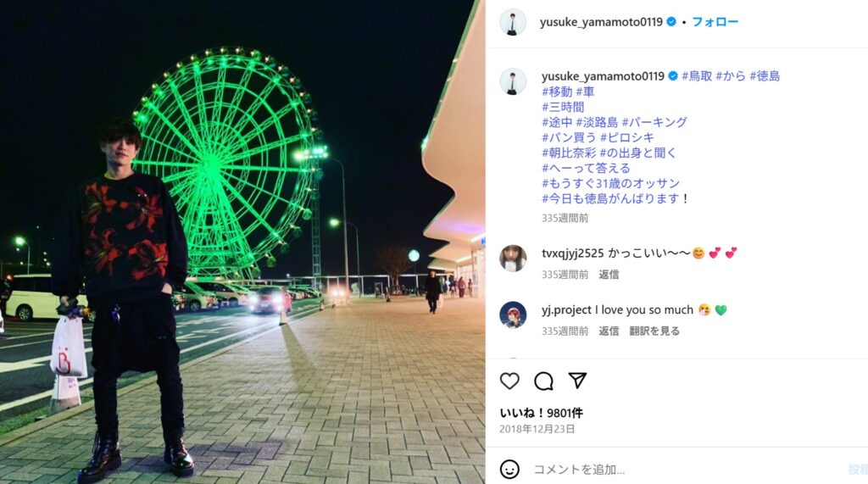This screenshot has height=484, width=868.
Task: Open the #朝比奈彩 hashtag
Action: point(569,153)
